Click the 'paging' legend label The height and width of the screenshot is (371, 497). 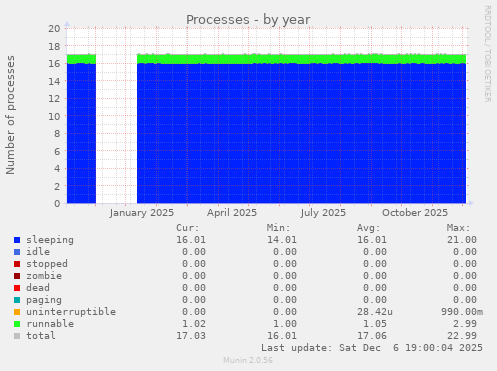point(44,300)
